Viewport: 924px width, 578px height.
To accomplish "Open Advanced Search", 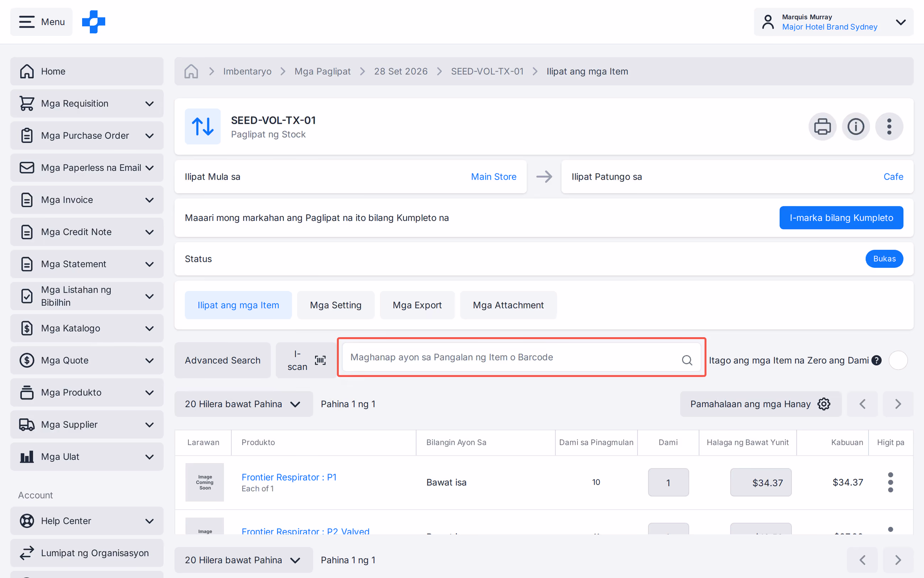I will pos(222,360).
